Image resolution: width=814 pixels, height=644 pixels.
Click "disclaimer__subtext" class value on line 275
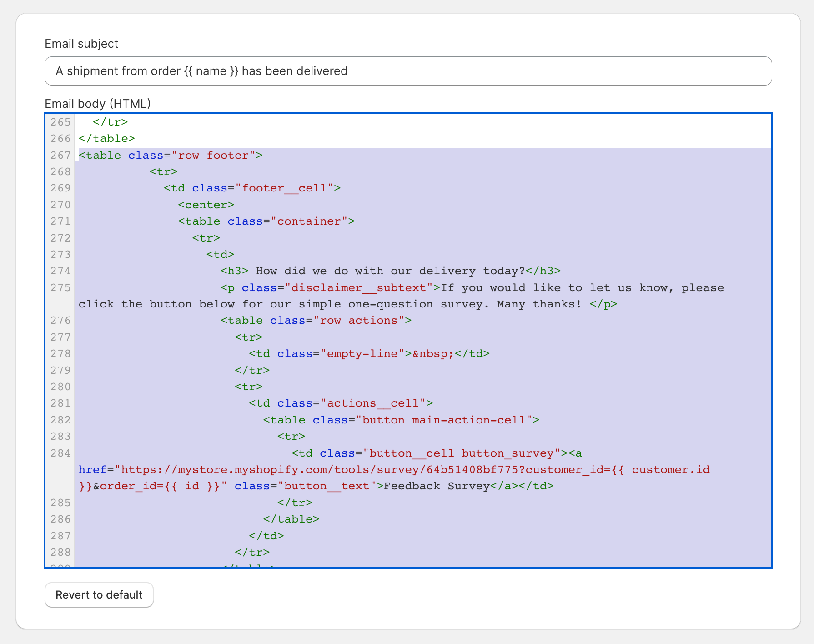coord(359,287)
